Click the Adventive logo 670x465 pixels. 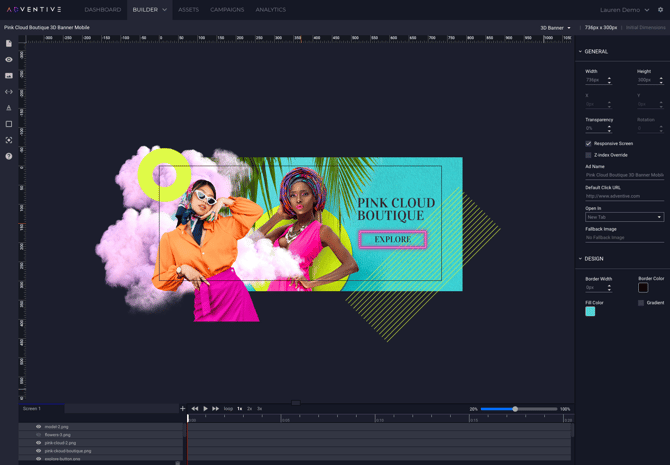pyautogui.click(x=34, y=9)
